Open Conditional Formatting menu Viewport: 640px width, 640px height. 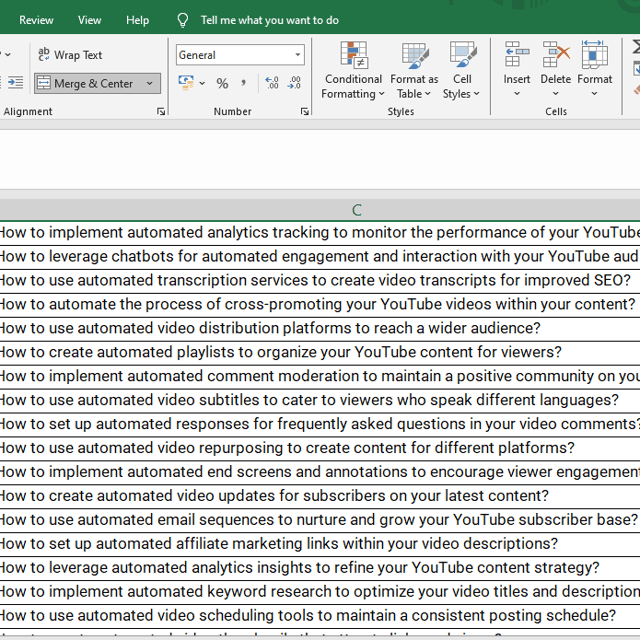pyautogui.click(x=353, y=71)
